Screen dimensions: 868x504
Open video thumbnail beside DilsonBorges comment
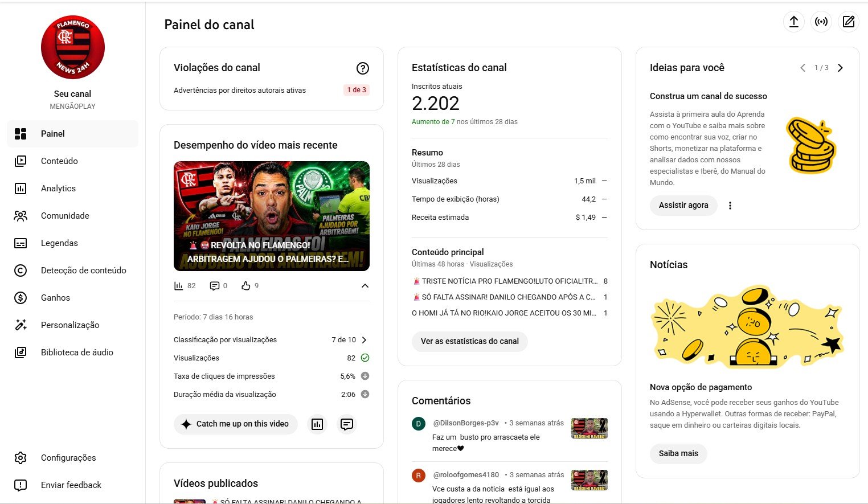(589, 428)
